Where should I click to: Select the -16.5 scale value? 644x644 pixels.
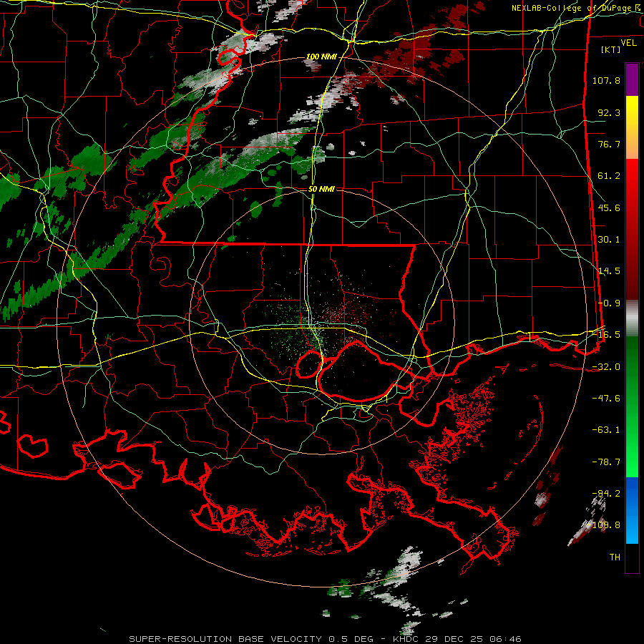pos(606,335)
